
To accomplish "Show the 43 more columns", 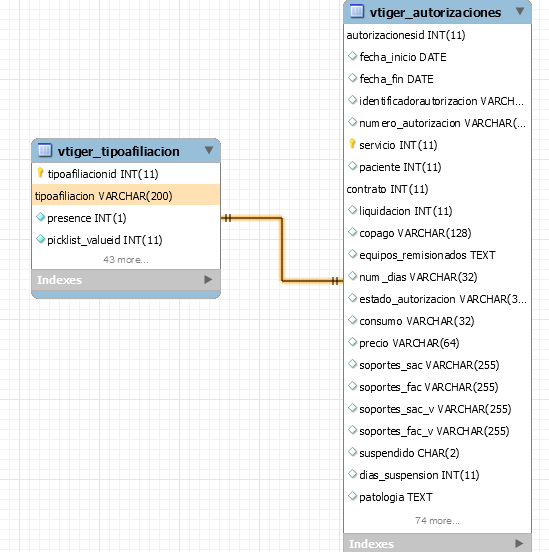I will tap(126, 260).
